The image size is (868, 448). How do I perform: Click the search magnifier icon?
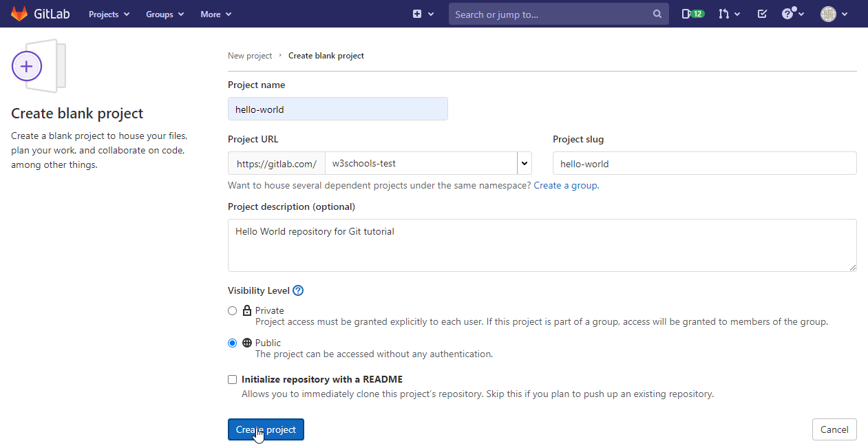click(657, 14)
